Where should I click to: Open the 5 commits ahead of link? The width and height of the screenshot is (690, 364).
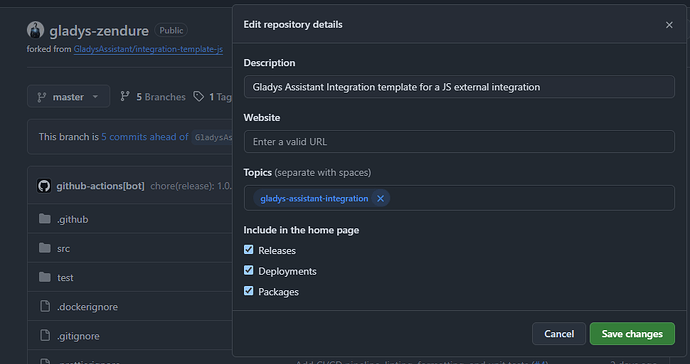(x=145, y=137)
